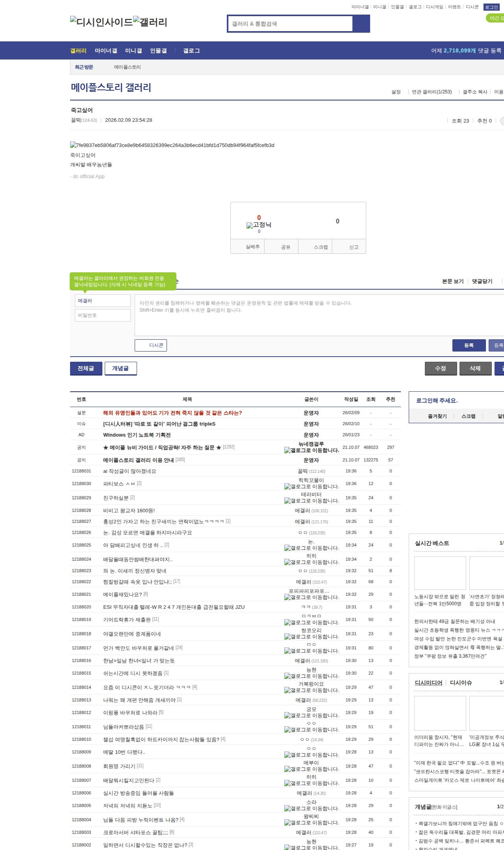Expand 연관 갤러리(1/253) list
Image resolution: width=504 pixels, height=850 pixels.
(432, 92)
